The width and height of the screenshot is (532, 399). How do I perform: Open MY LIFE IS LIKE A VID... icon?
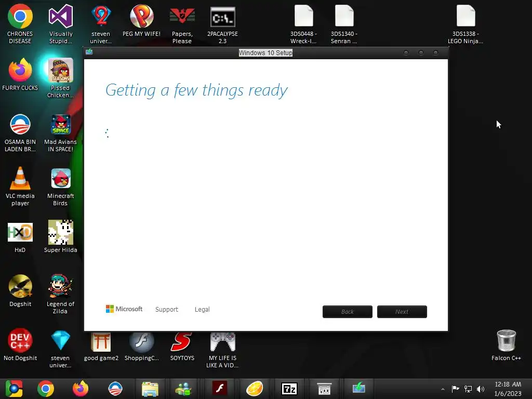click(222, 342)
